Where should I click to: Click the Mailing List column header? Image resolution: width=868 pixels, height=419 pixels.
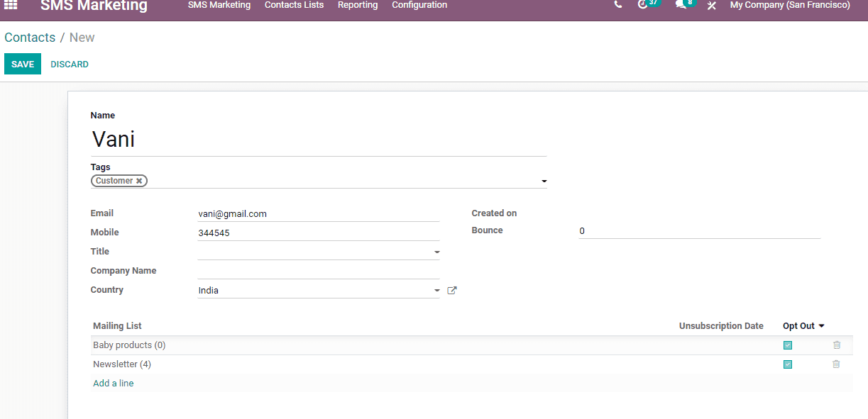117,326
